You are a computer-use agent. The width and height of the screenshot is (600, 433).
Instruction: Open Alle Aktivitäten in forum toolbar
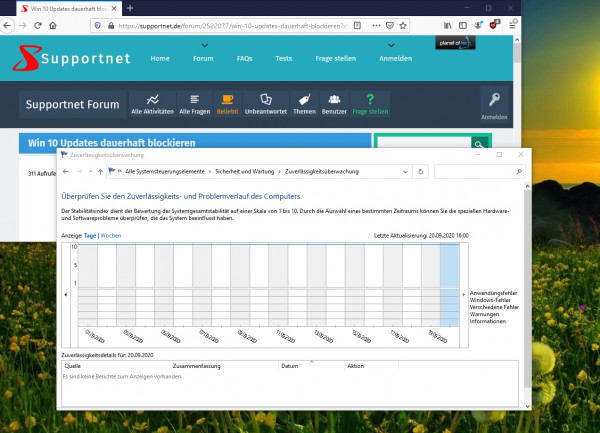pyautogui.click(x=152, y=104)
